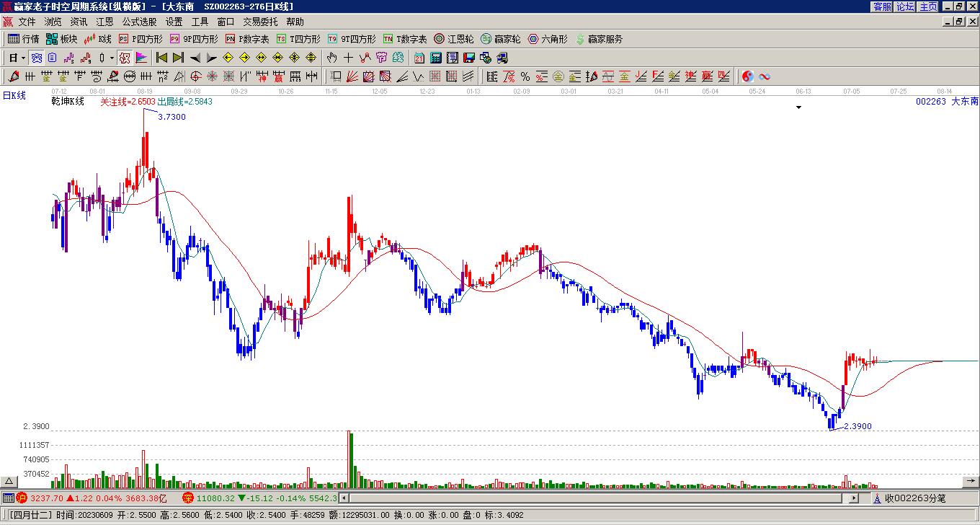Open the T数字表 number table
The width and height of the screenshot is (980, 525).
pyautogui.click(x=405, y=39)
